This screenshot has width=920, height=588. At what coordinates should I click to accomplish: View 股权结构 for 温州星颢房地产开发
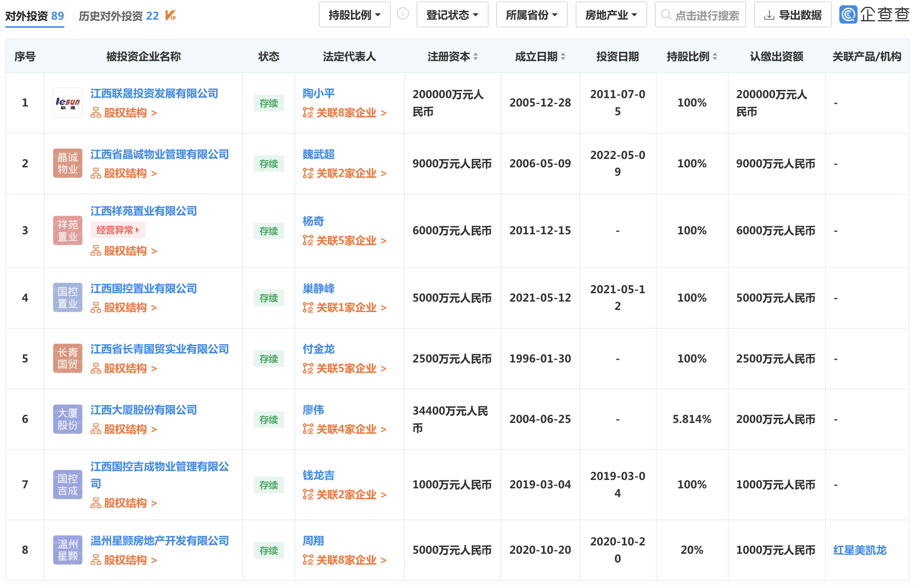tap(124, 560)
